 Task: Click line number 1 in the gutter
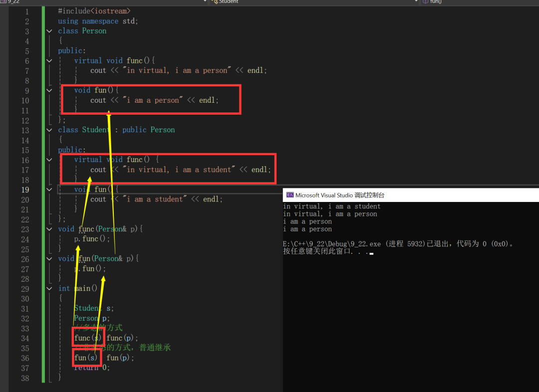[27, 11]
